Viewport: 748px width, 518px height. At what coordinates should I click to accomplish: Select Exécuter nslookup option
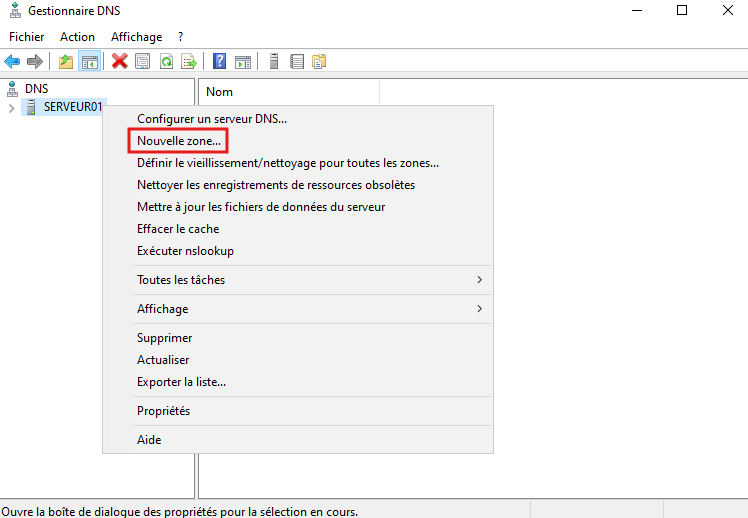185,251
